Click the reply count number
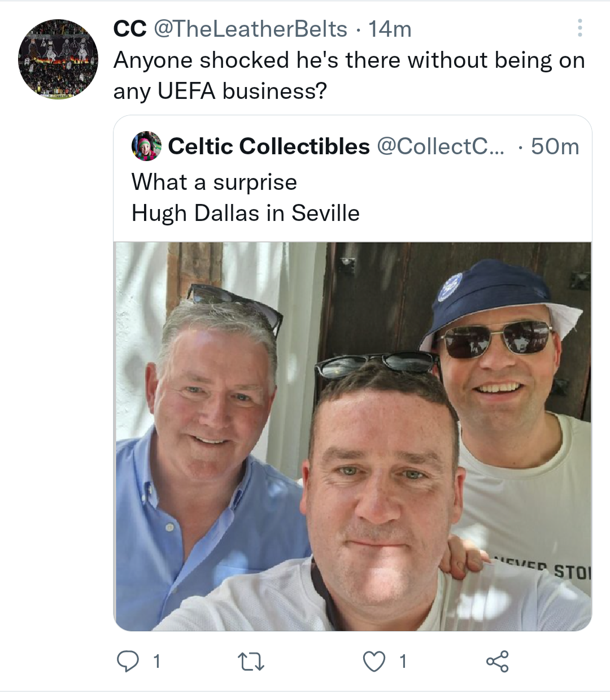Screen dimensions: 610x700 pyautogui.click(x=156, y=661)
